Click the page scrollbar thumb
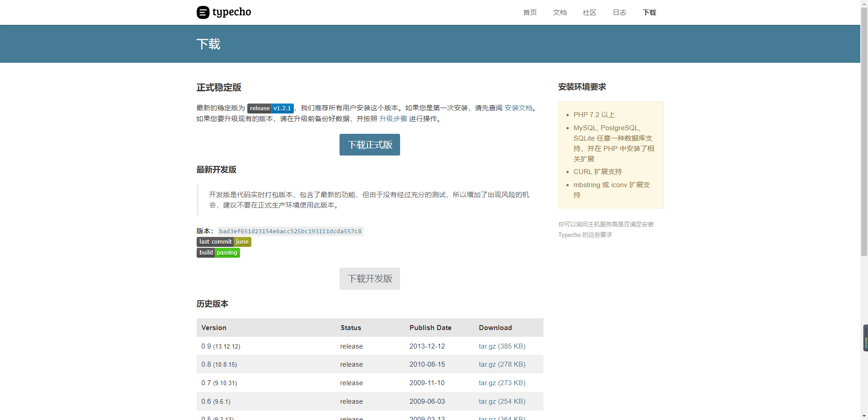 [x=864, y=131]
